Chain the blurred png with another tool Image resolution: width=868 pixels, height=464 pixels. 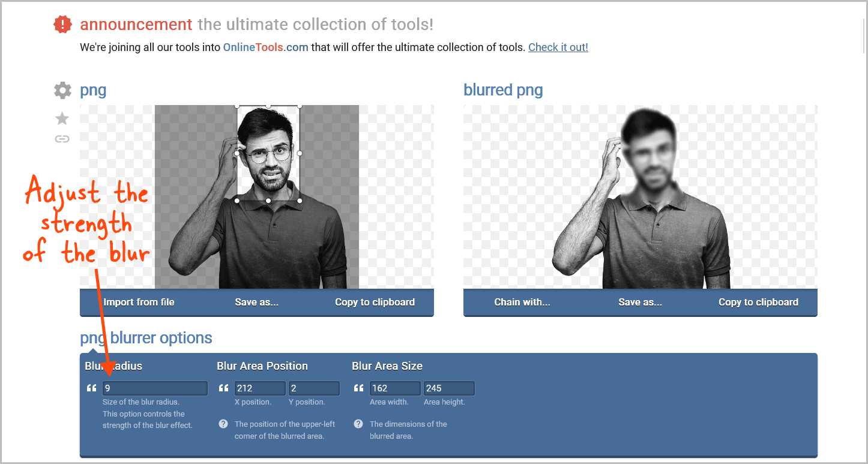pos(522,302)
